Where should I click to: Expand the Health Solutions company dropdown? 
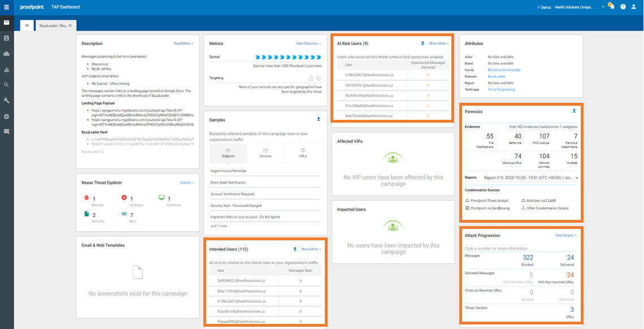(603, 7)
